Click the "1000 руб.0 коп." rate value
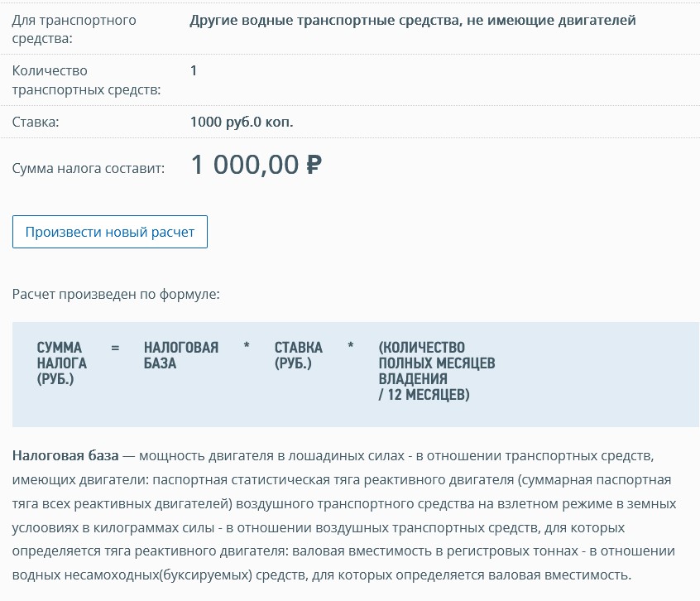 point(242,122)
